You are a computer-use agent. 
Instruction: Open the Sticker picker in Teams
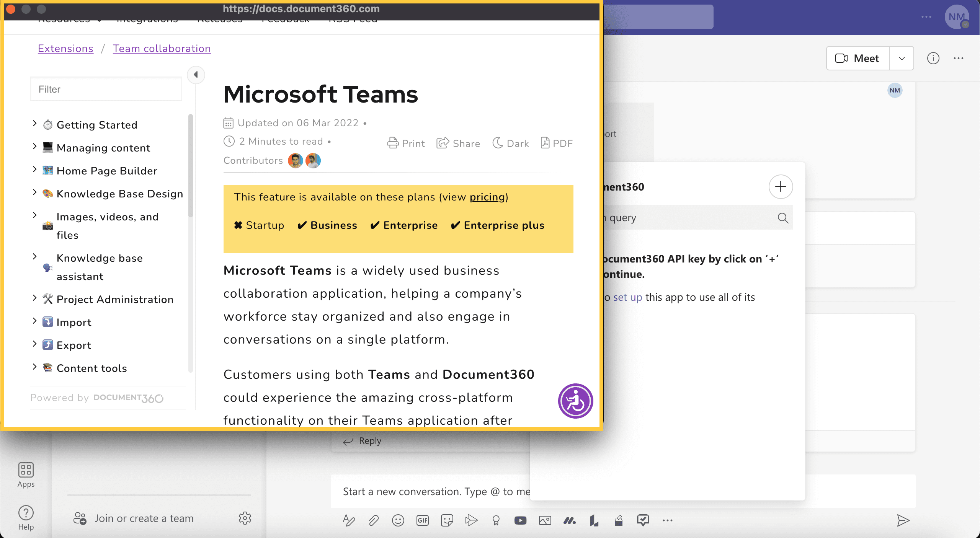[447, 520]
